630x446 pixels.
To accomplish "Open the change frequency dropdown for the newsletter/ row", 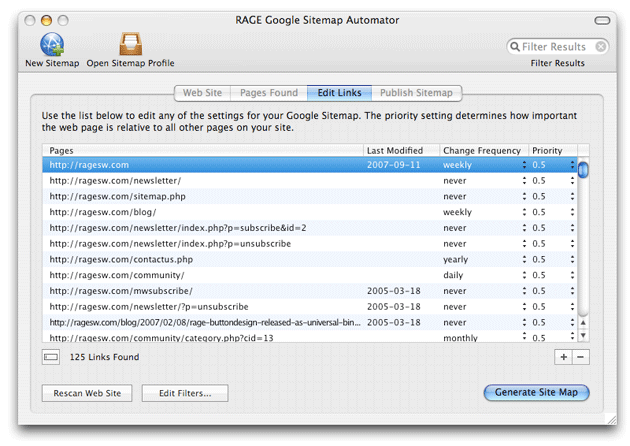I will click(524, 181).
